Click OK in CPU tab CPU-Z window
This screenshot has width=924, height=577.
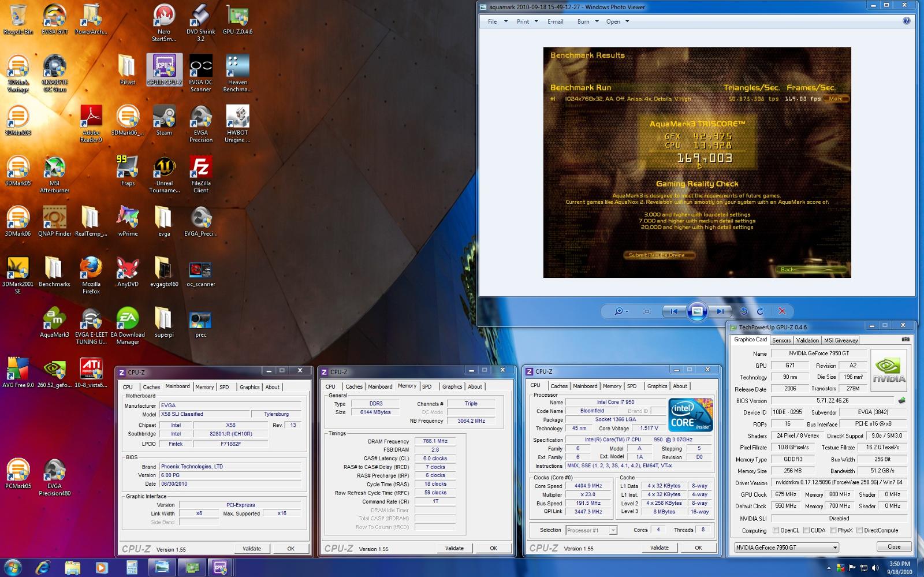point(698,548)
